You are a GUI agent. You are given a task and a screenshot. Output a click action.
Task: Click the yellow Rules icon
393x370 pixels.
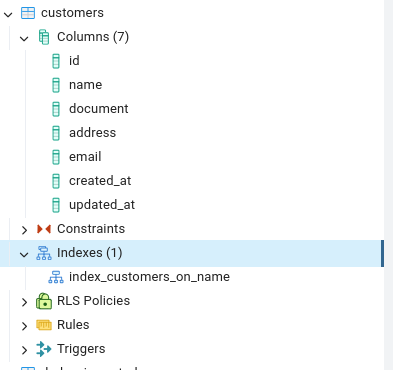point(44,325)
